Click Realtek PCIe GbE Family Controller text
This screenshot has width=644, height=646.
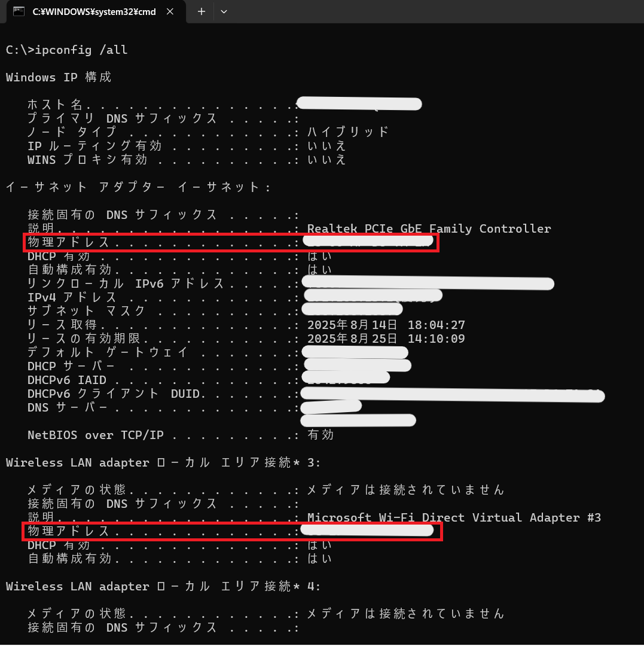click(x=429, y=228)
